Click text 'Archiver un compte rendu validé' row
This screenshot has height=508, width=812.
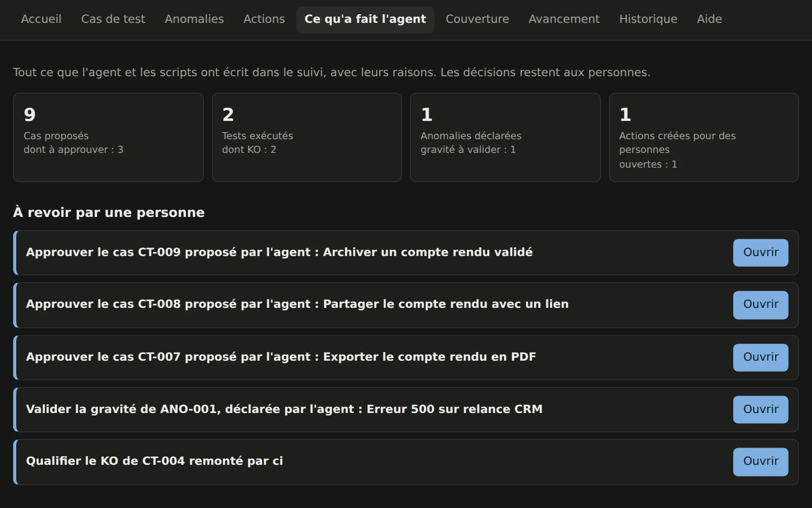point(428,252)
